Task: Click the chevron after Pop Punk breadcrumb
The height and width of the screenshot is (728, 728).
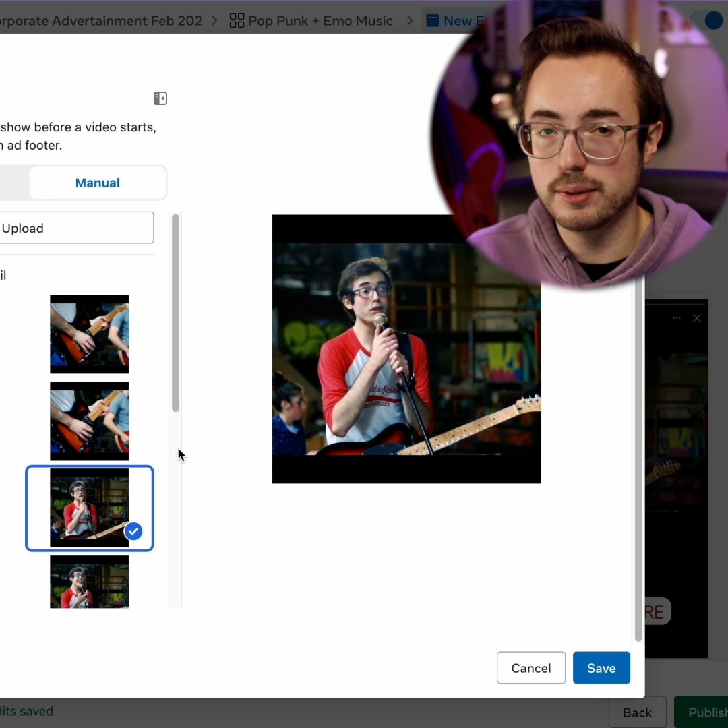Action: (x=410, y=21)
